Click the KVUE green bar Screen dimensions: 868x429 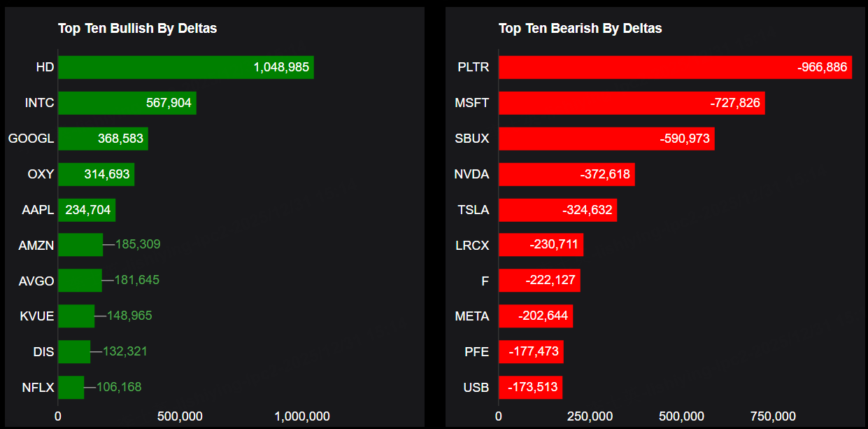tap(76, 316)
